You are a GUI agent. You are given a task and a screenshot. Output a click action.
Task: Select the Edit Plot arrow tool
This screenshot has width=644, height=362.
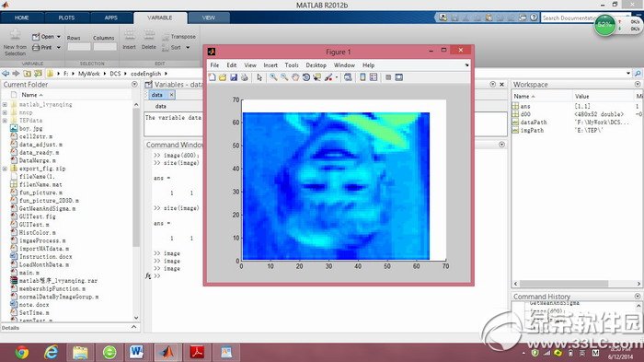point(259,77)
